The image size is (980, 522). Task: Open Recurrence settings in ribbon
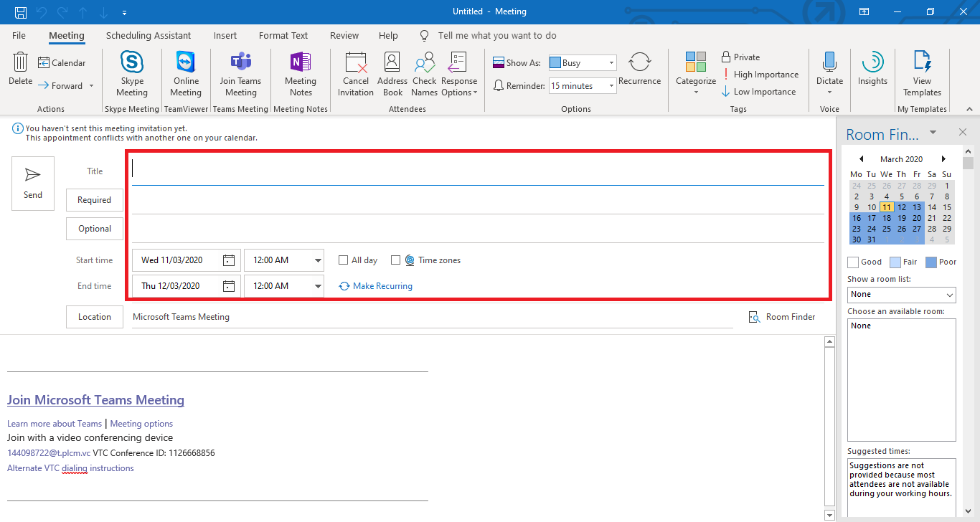point(639,69)
